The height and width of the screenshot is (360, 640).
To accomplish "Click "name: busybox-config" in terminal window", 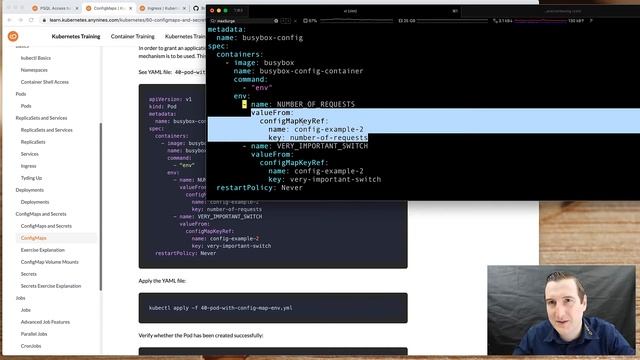I will [x=260, y=38].
